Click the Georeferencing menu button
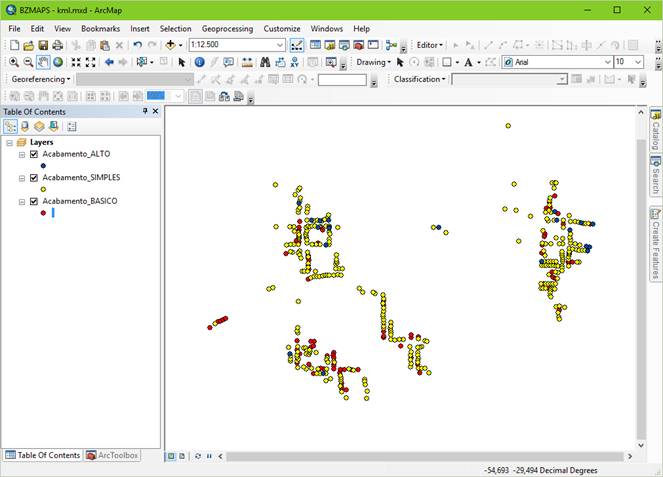 [x=40, y=79]
